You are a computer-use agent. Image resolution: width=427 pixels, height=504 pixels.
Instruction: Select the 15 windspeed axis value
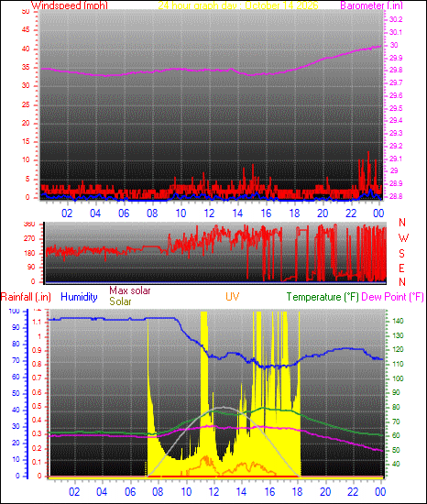point(26,141)
